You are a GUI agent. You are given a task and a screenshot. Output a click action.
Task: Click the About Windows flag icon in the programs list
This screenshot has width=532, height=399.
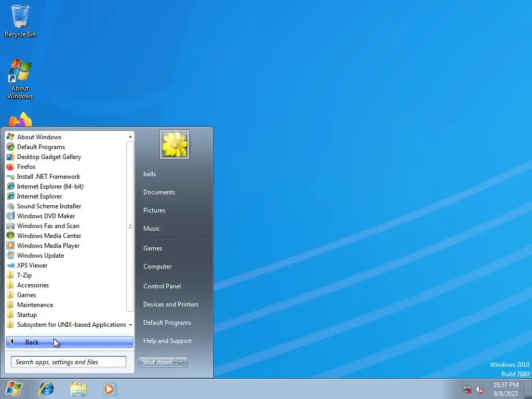[10, 137]
